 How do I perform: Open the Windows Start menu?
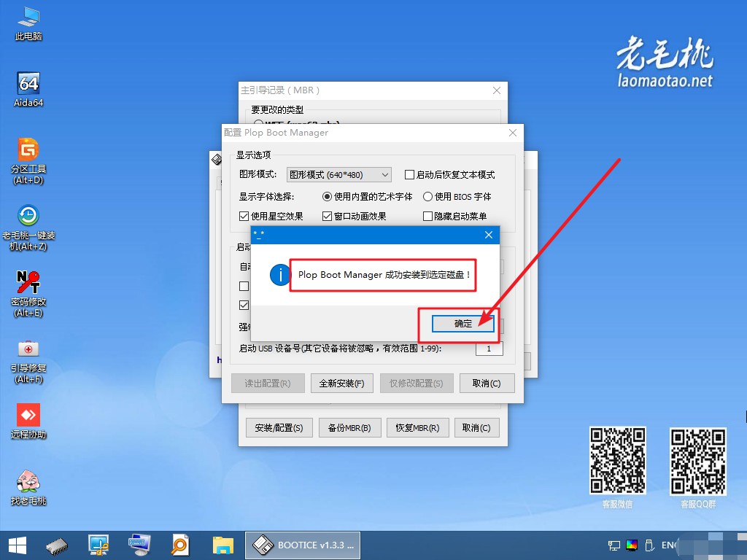tap(18, 545)
